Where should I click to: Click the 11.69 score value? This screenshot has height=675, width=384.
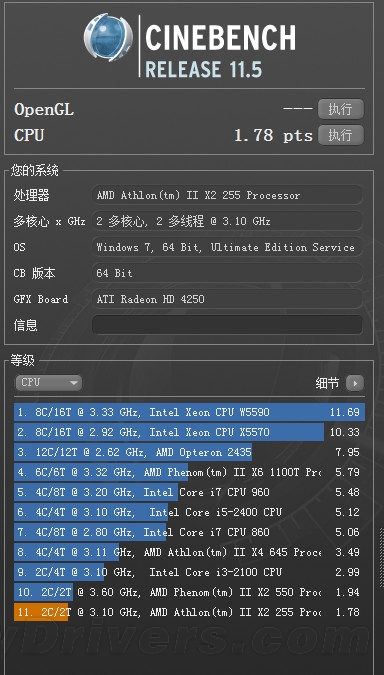click(x=345, y=412)
